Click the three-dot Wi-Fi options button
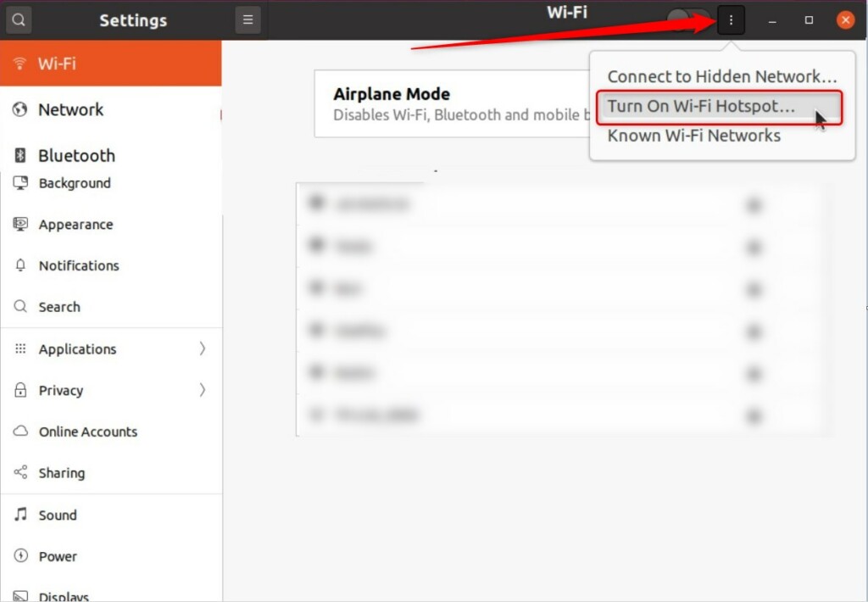The image size is (868, 602). pyautogui.click(x=731, y=20)
